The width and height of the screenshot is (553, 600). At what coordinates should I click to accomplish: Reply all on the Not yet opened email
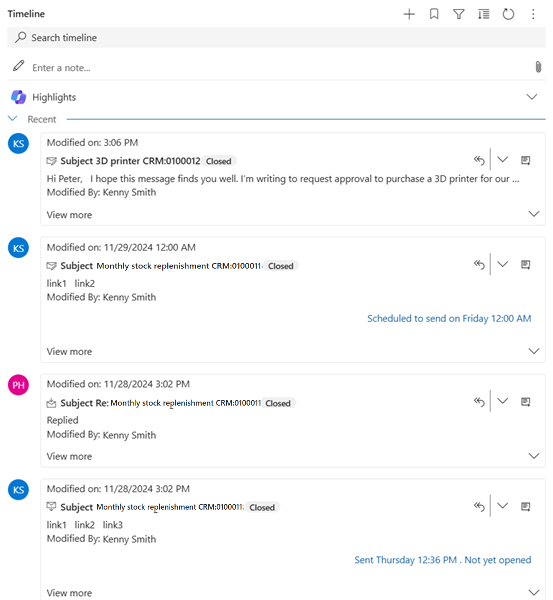(x=479, y=506)
